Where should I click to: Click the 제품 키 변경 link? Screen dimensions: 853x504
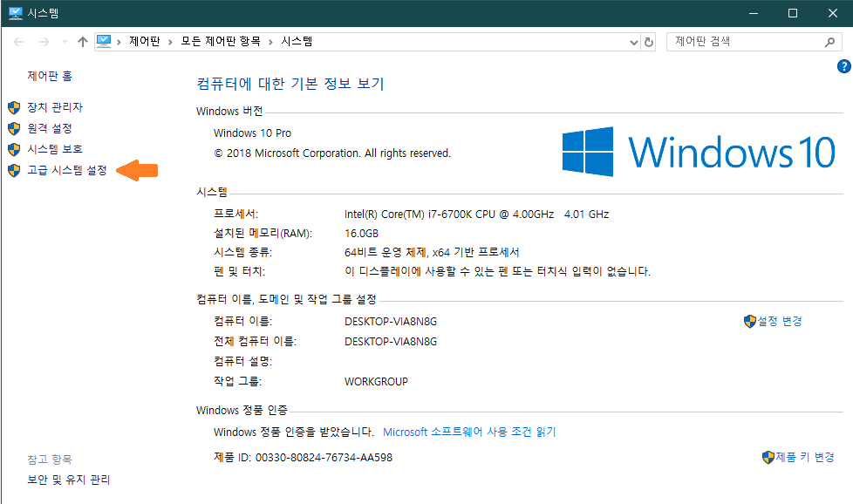click(805, 457)
